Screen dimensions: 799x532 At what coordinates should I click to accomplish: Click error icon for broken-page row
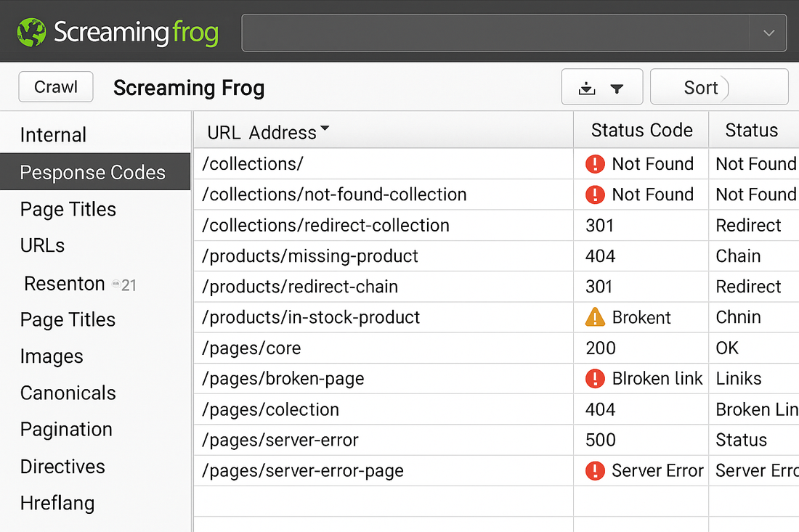[595, 378]
